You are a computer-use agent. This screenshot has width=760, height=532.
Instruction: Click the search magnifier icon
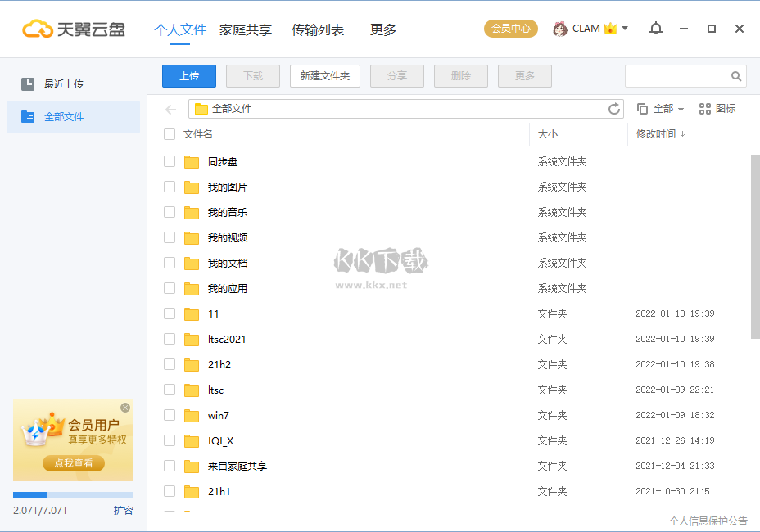(735, 76)
